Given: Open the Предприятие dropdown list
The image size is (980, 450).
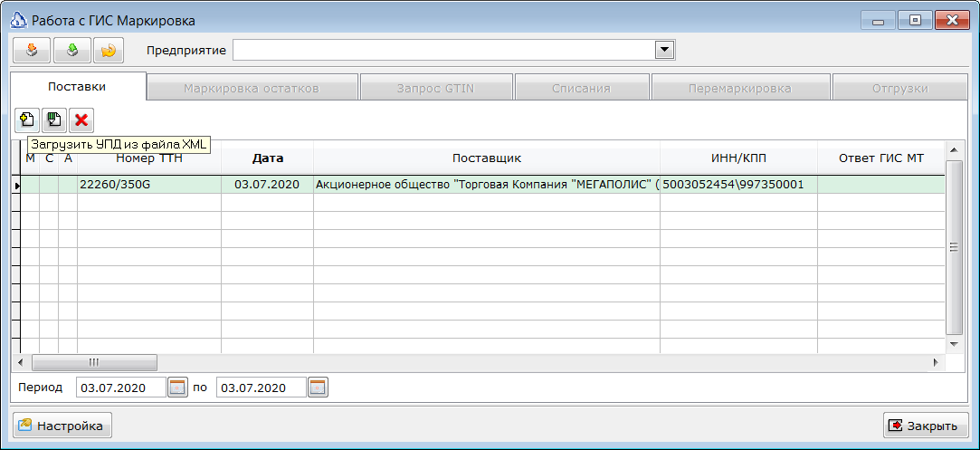Looking at the screenshot, I should 662,50.
